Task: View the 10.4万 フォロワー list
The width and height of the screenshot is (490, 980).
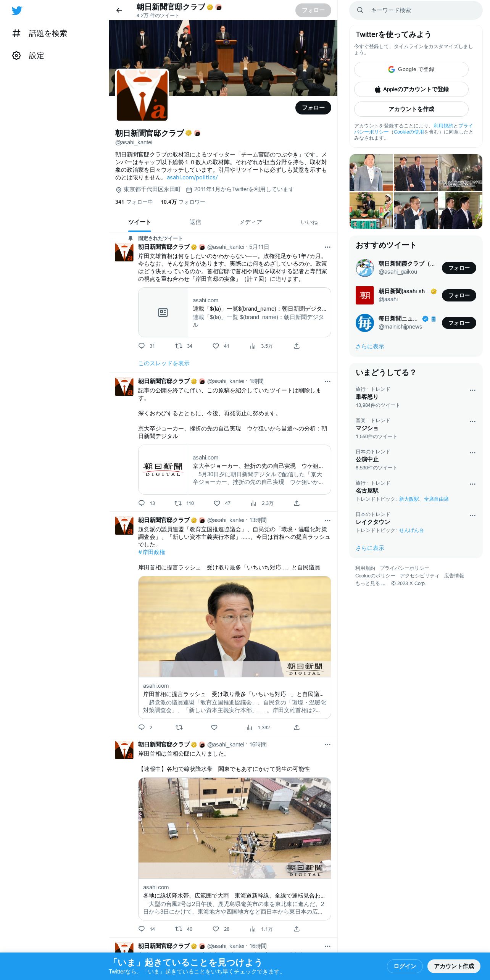Action: pyautogui.click(x=183, y=202)
